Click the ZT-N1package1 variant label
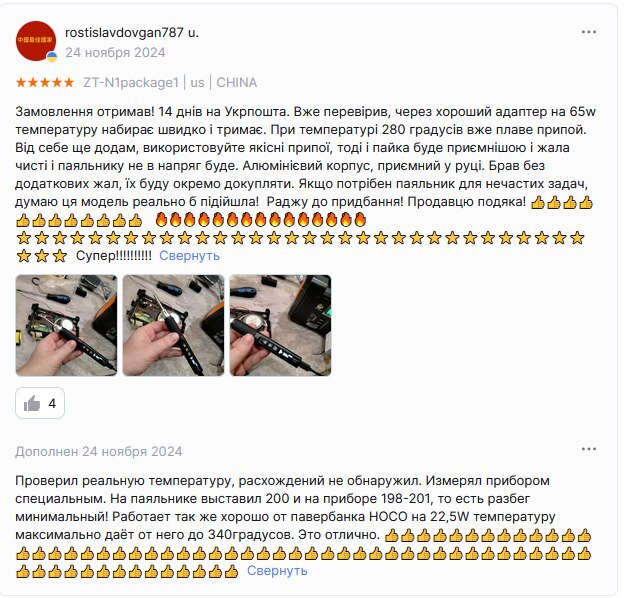 (131, 82)
